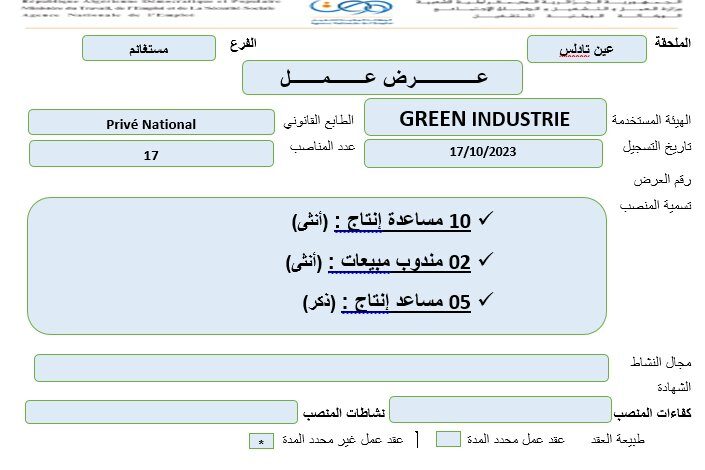Click the '10 مساعدة إنتاج' line
Viewport: 705px width, 470px height.
(x=381, y=221)
